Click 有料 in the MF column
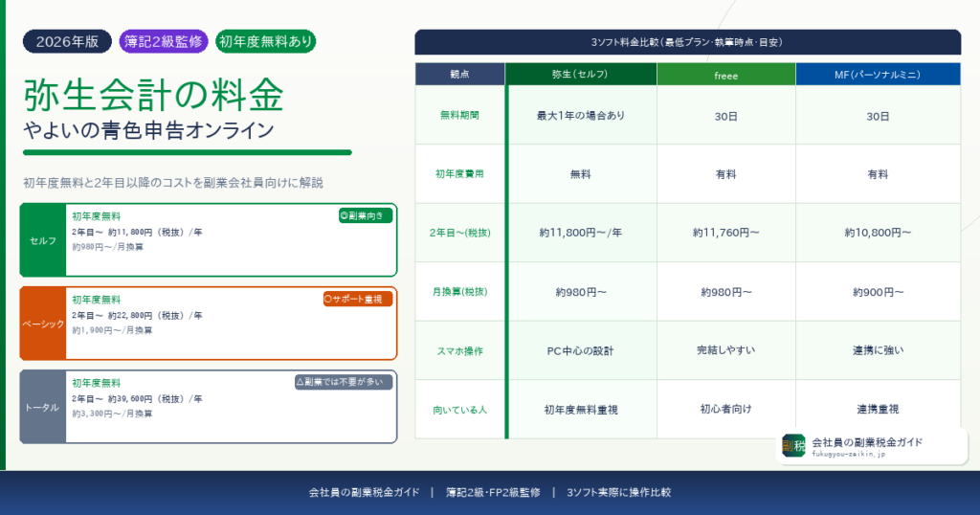 coord(879,174)
